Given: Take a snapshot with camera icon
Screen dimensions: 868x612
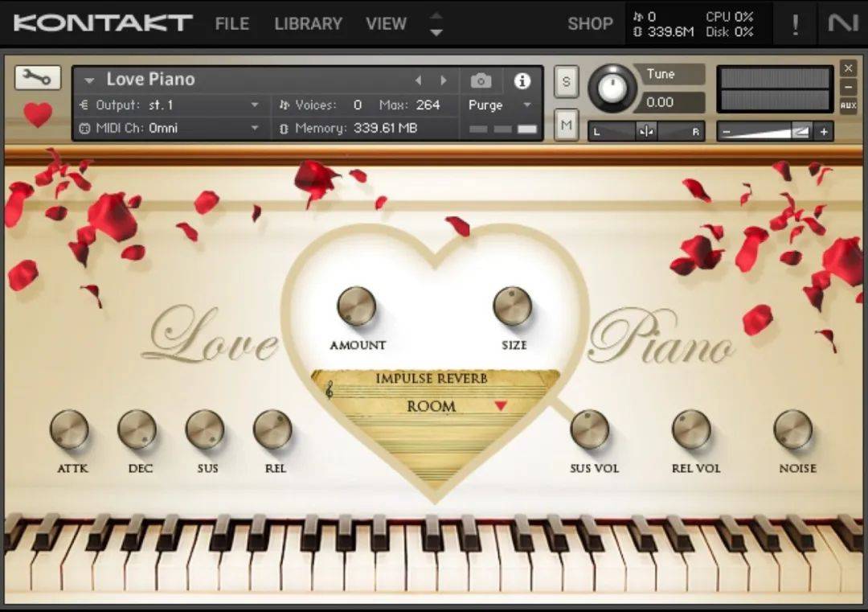Looking at the screenshot, I should coord(481,81).
